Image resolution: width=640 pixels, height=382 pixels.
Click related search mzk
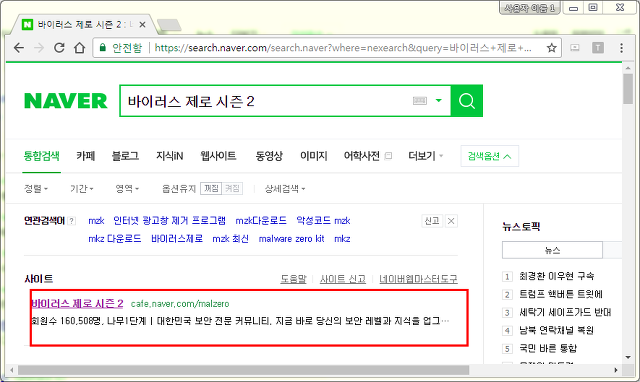tap(96, 221)
